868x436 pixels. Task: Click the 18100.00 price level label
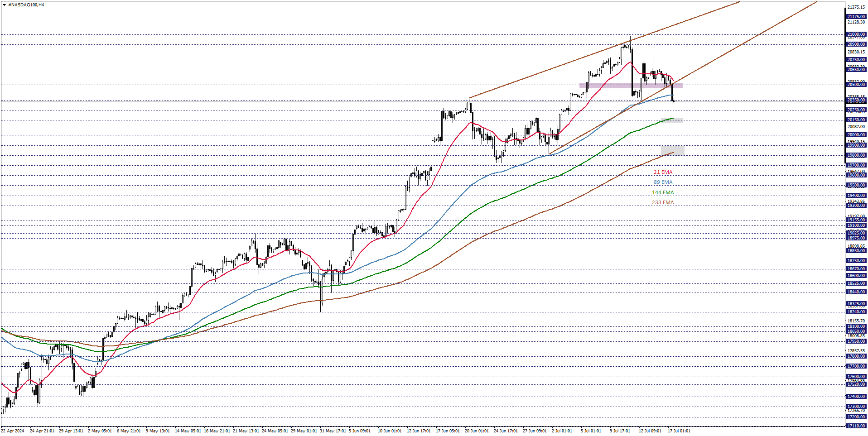[856, 326]
